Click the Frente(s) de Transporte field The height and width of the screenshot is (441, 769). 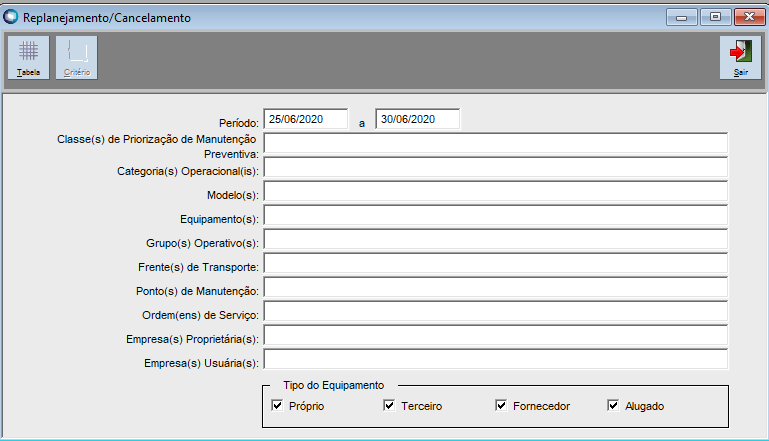pos(495,264)
